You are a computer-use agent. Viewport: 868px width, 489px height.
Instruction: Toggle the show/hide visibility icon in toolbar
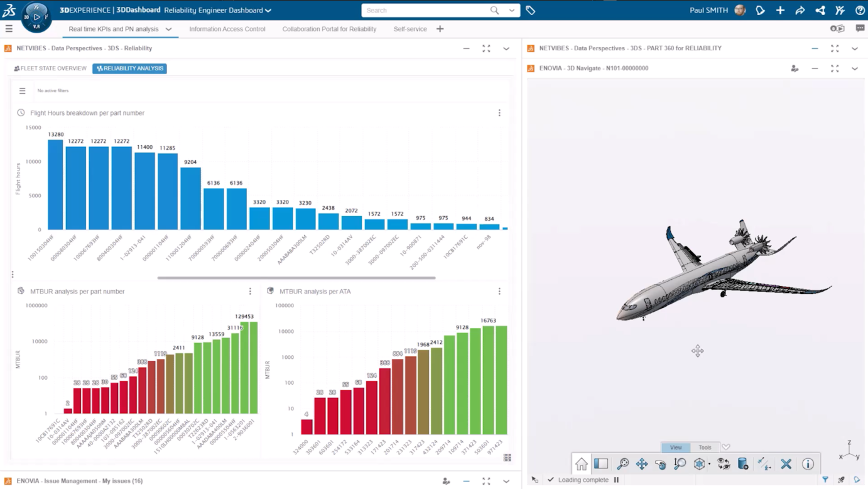(x=724, y=464)
